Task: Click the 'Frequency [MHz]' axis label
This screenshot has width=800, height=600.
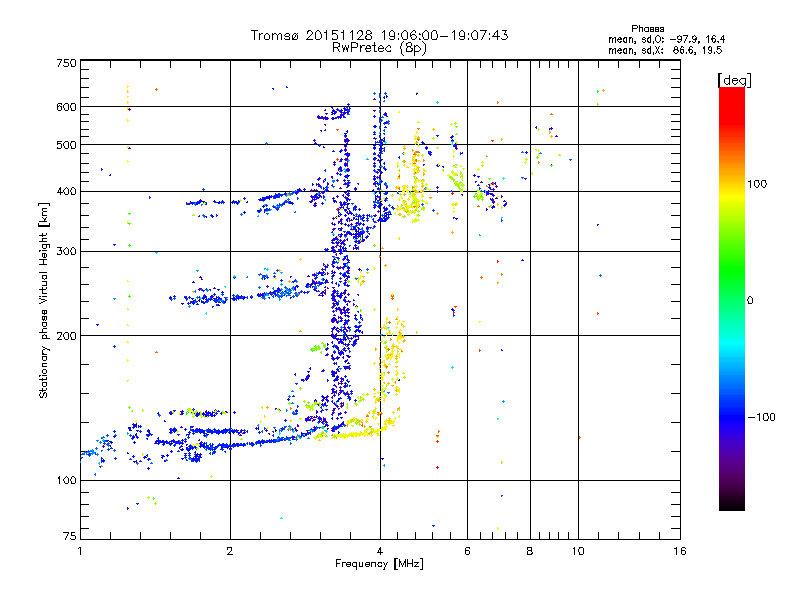Action: (379, 564)
